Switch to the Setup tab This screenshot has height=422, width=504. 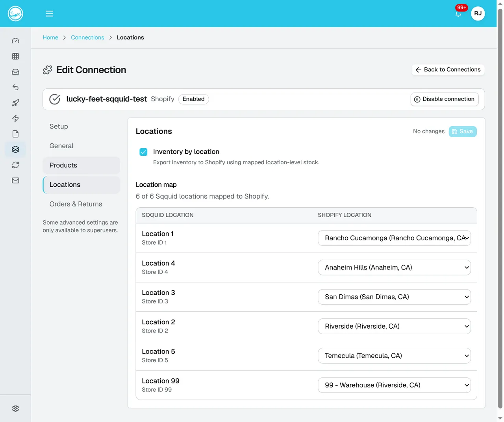click(x=82, y=126)
